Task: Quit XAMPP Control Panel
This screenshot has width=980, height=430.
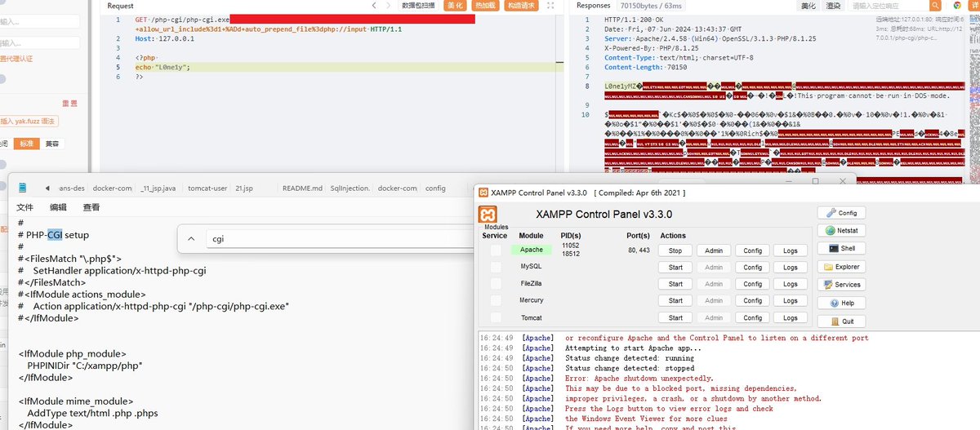Action: point(840,321)
